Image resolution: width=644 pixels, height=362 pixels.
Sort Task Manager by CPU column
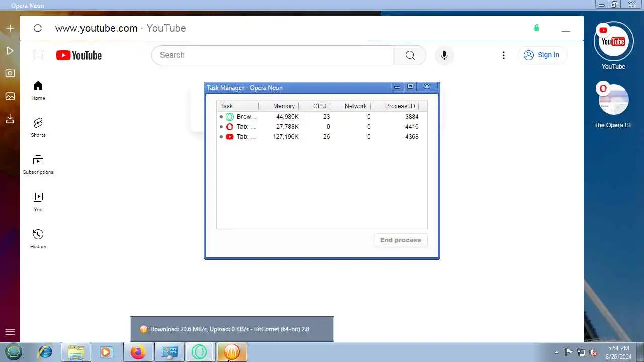point(315,106)
